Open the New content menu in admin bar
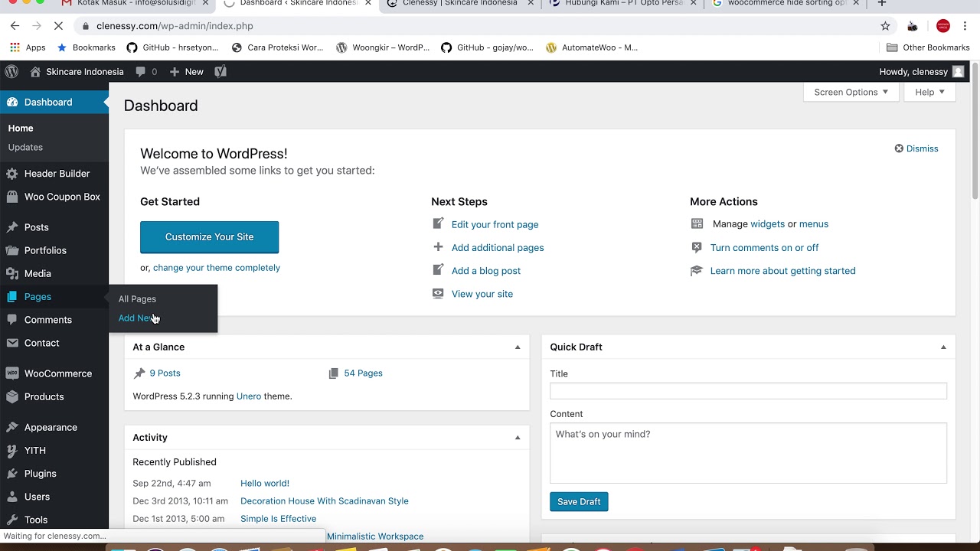 [186, 71]
